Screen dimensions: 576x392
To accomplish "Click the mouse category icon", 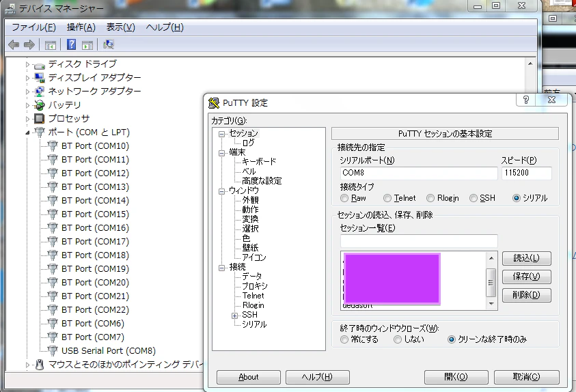I will tap(40, 365).
